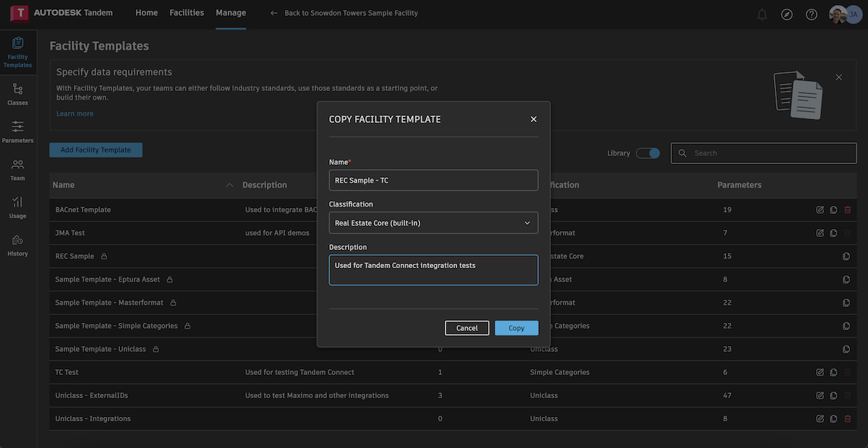
Task: Open notifications bell
Action: point(762,14)
